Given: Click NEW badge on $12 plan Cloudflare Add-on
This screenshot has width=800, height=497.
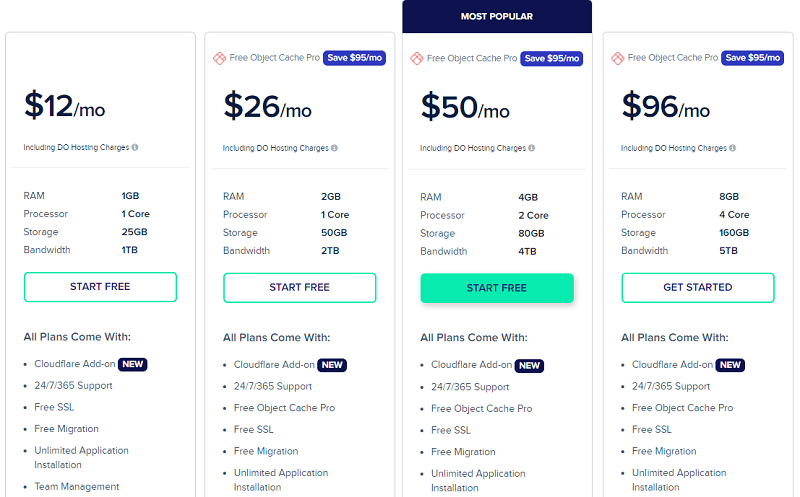Looking at the screenshot, I should click(x=133, y=364).
